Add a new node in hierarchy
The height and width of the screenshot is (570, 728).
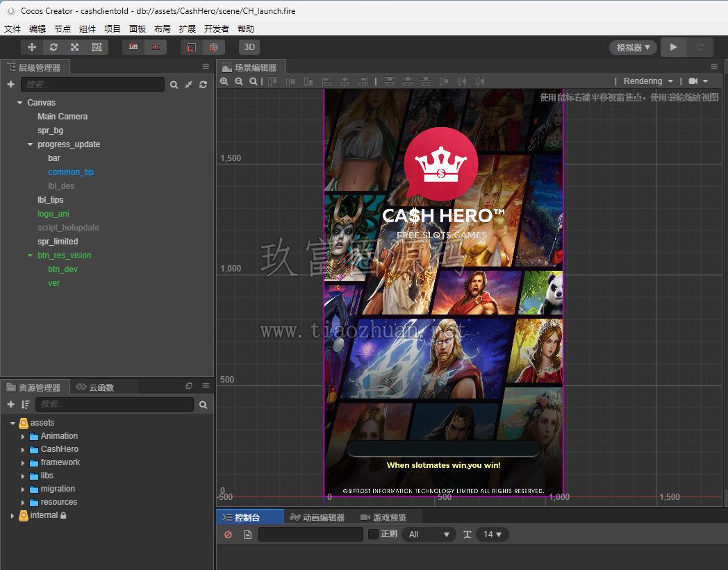[x=10, y=84]
